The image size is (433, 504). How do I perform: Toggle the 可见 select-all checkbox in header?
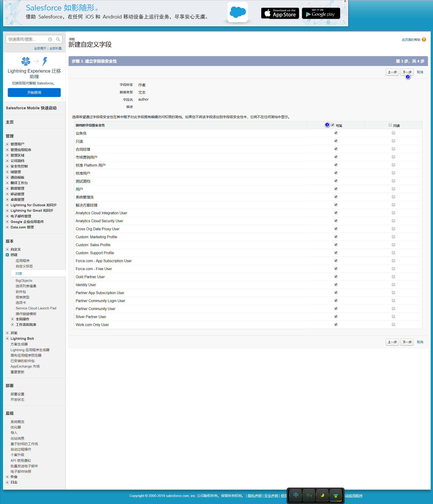333,125
